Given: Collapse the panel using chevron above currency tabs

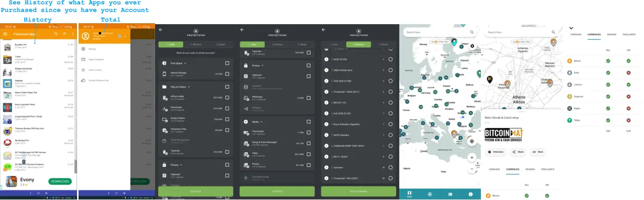Looking at the screenshot, I should (x=571, y=28).
